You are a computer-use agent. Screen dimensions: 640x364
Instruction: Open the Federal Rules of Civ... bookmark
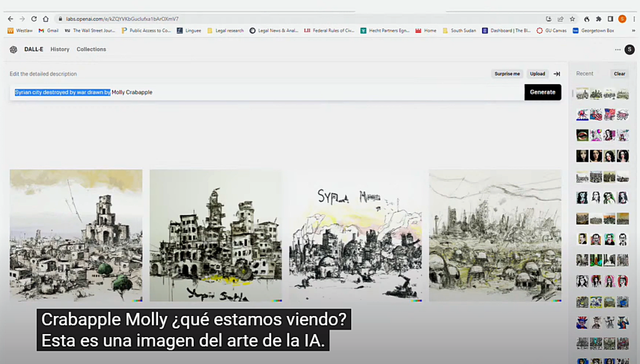329,31
